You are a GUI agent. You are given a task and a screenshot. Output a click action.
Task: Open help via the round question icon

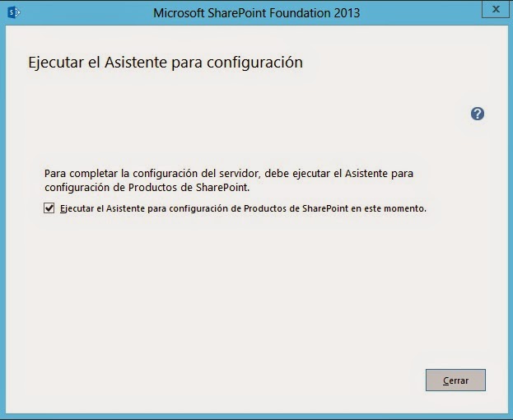(478, 114)
